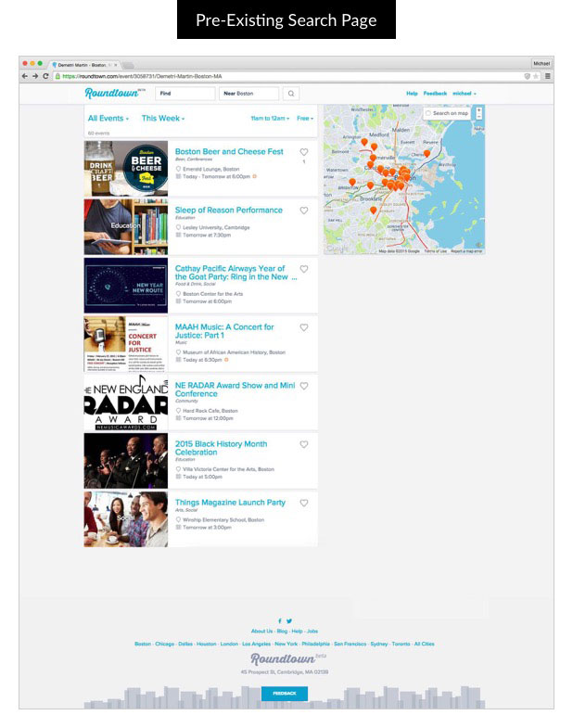The width and height of the screenshot is (573, 728).
Task: Open Sleep of Reason Performance title
Action: tap(228, 211)
